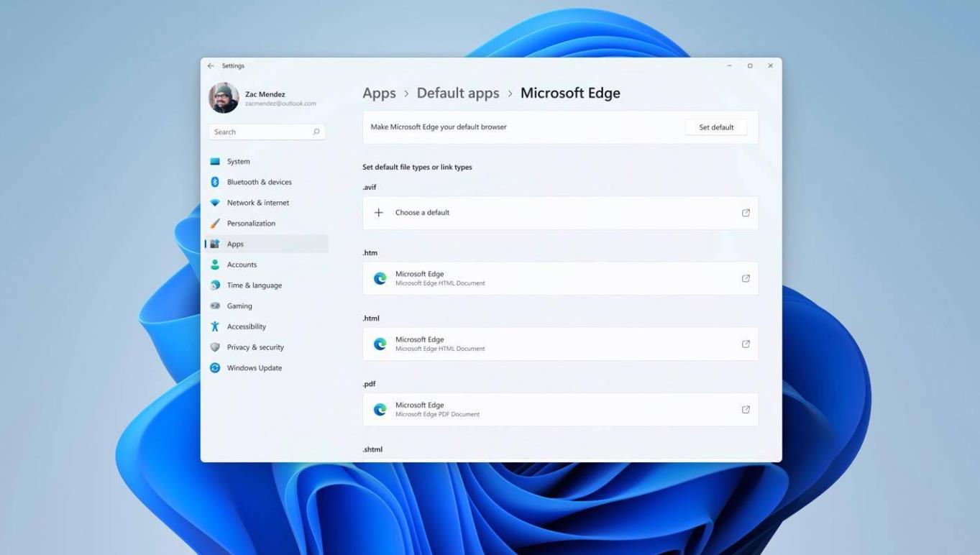The image size is (980, 555).
Task: Click the Privacy & security shield icon
Action: [x=215, y=347]
